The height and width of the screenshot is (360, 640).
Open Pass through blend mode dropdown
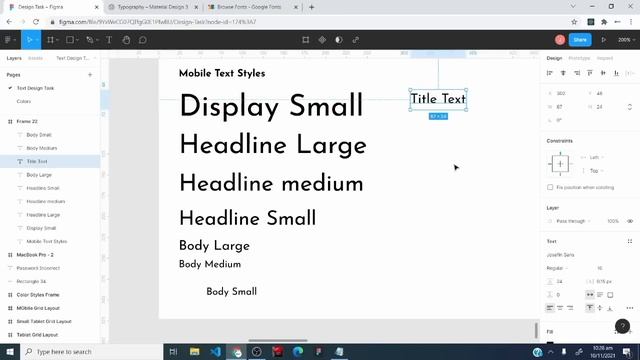click(573, 221)
